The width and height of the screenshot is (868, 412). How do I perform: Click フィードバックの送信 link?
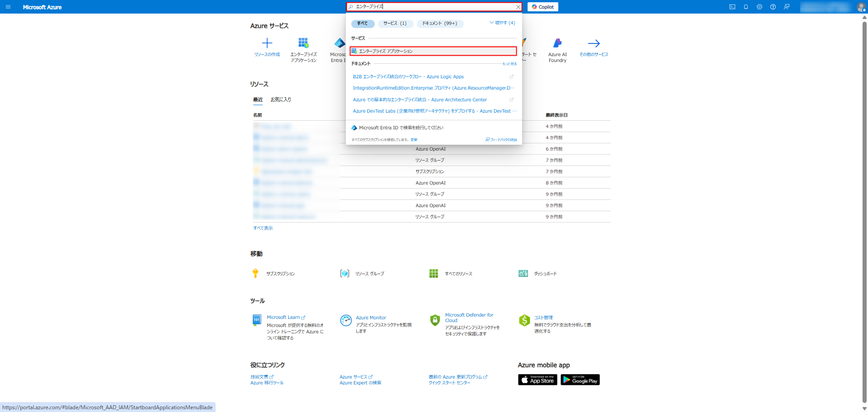[x=501, y=140]
